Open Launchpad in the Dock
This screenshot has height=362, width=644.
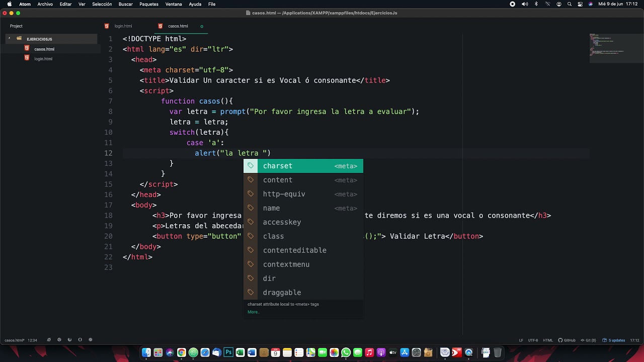coord(158,353)
